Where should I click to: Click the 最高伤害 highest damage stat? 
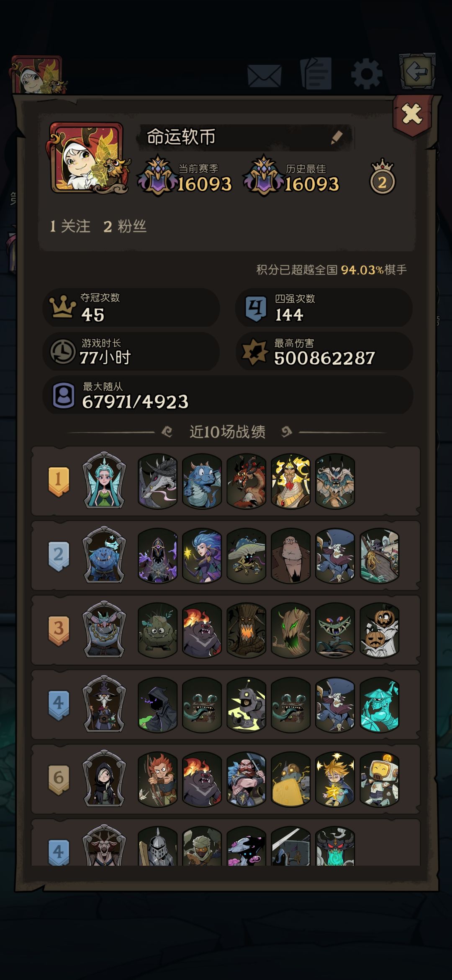pyautogui.click(x=324, y=352)
